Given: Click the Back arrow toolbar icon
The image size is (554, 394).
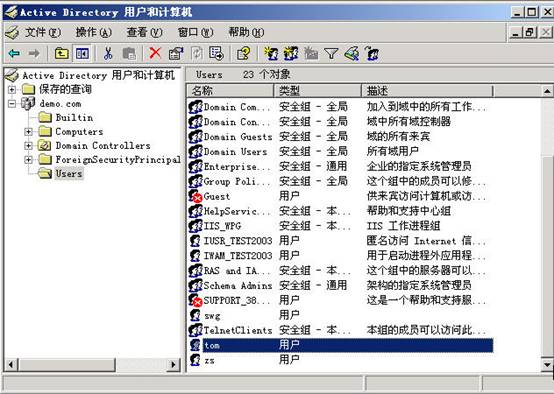Looking at the screenshot, I should 14,54.
